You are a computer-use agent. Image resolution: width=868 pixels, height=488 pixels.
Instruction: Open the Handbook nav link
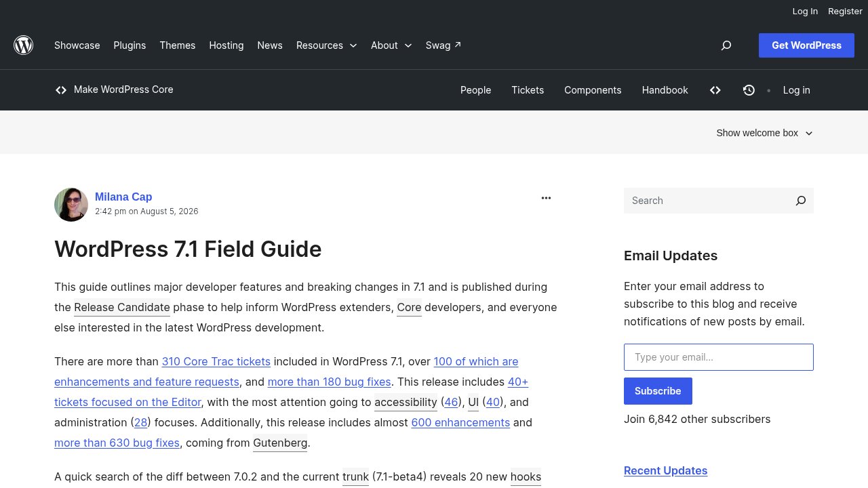pos(665,90)
